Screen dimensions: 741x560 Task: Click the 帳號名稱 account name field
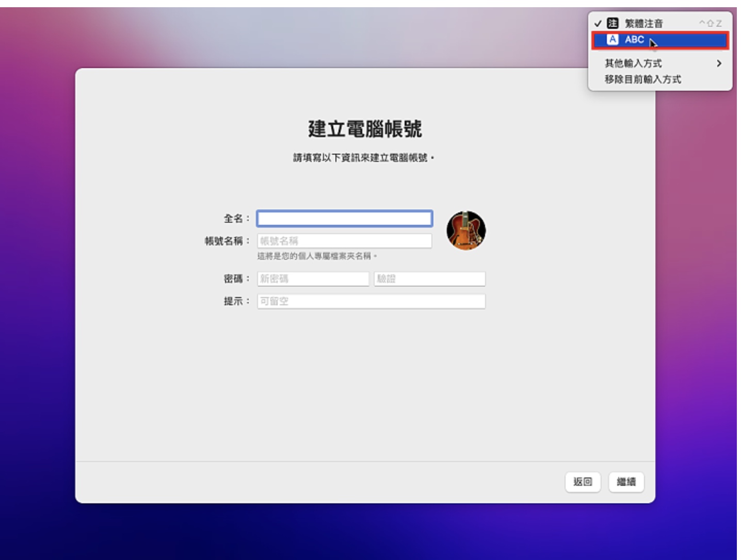tap(345, 241)
